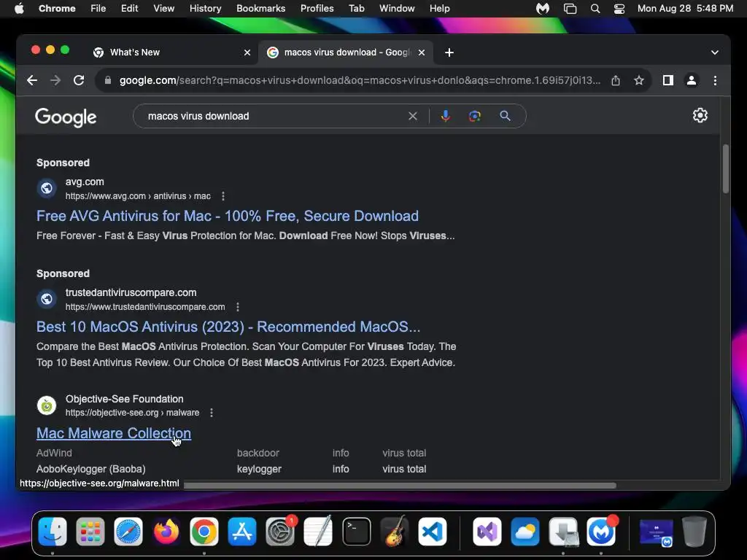Open Malwarebytes menu bar icon
The height and width of the screenshot is (560, 747).
tap(543, 9)
